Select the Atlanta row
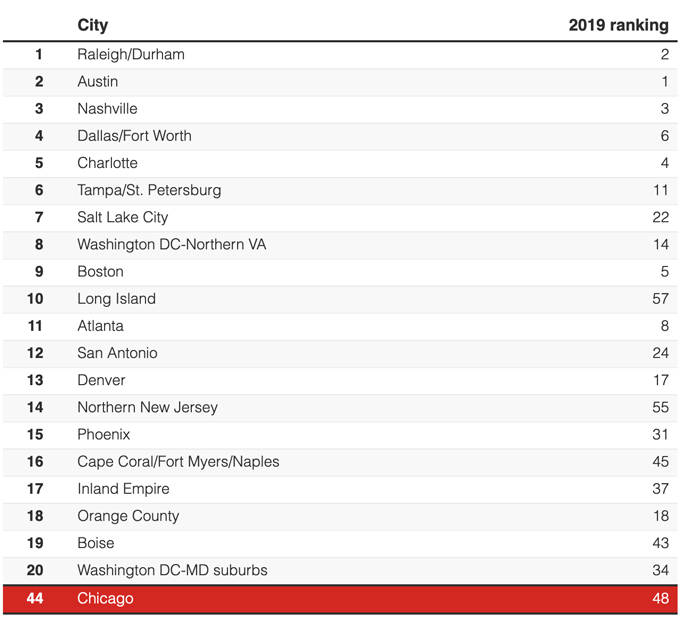 click(100, 326)
